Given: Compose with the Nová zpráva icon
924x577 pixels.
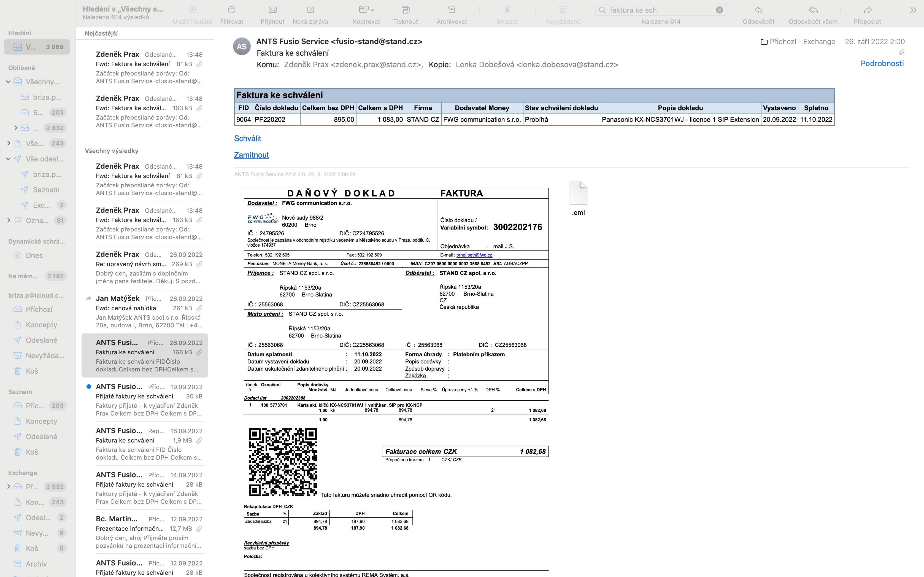Looking at the screenshot, I should [x=310, y=10].
